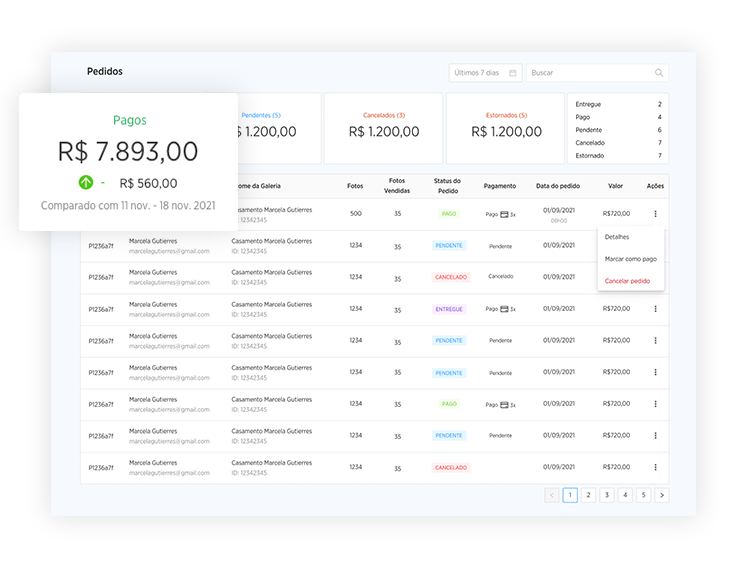Click the previous page left arrow
The image size is (748, 584).
point(551,495)
